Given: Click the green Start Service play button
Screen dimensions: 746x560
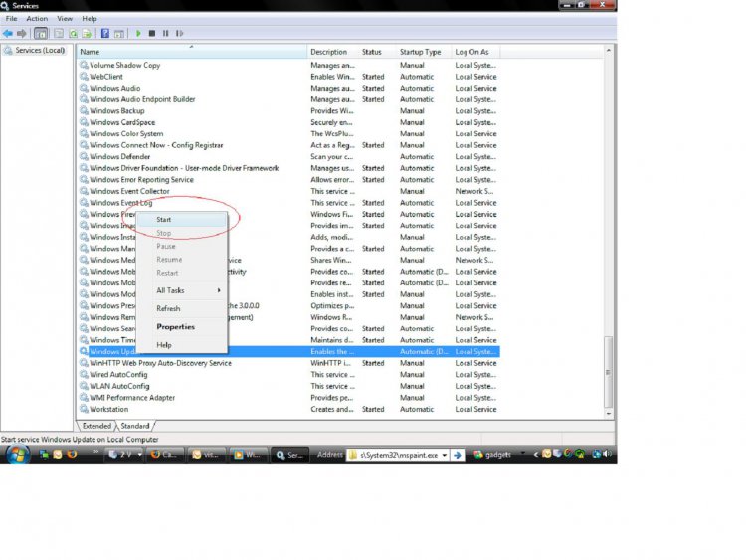Looking at the screenshot, I should tap(138, 33).
